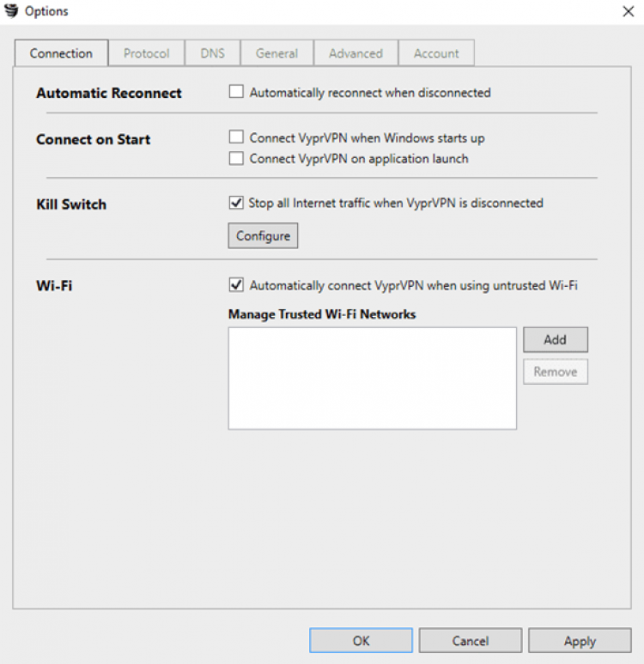Open the Account tab
The width and height of the screenshot is (644, 664).
436,53
